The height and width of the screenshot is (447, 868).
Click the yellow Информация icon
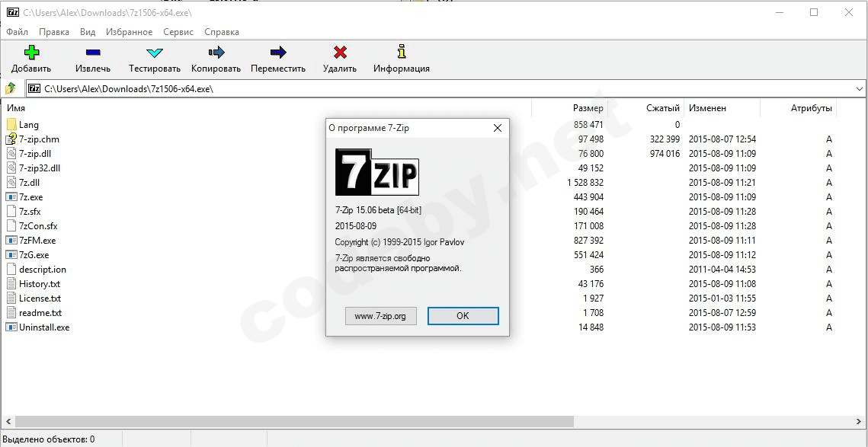(402, 52)
